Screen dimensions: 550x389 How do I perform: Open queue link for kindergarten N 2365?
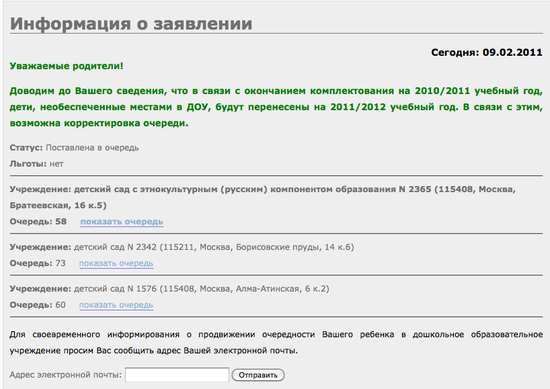pyautogui.click(x=122, y=222)
